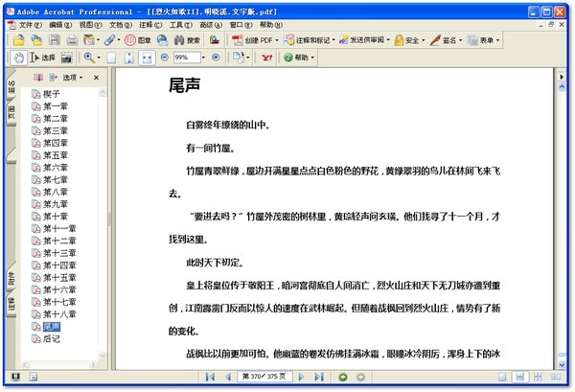Screen dimensions: 575x392
Task: Select the 第十三章 bookmark
Action: pos(59,253)
